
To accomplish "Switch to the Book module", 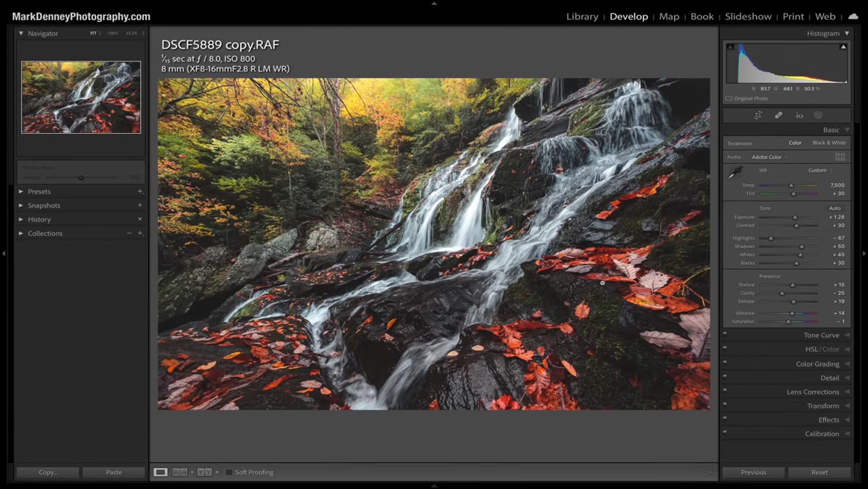I will click(x=702, y=17).
